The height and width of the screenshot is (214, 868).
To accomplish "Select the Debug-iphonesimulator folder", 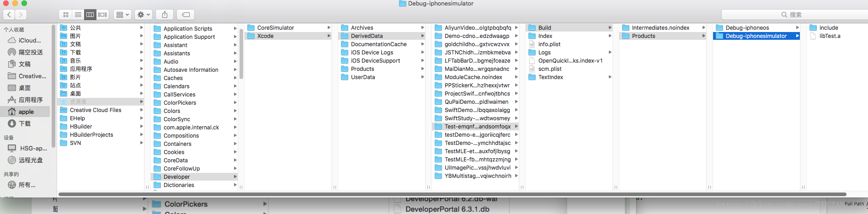I will click(756, 36).
